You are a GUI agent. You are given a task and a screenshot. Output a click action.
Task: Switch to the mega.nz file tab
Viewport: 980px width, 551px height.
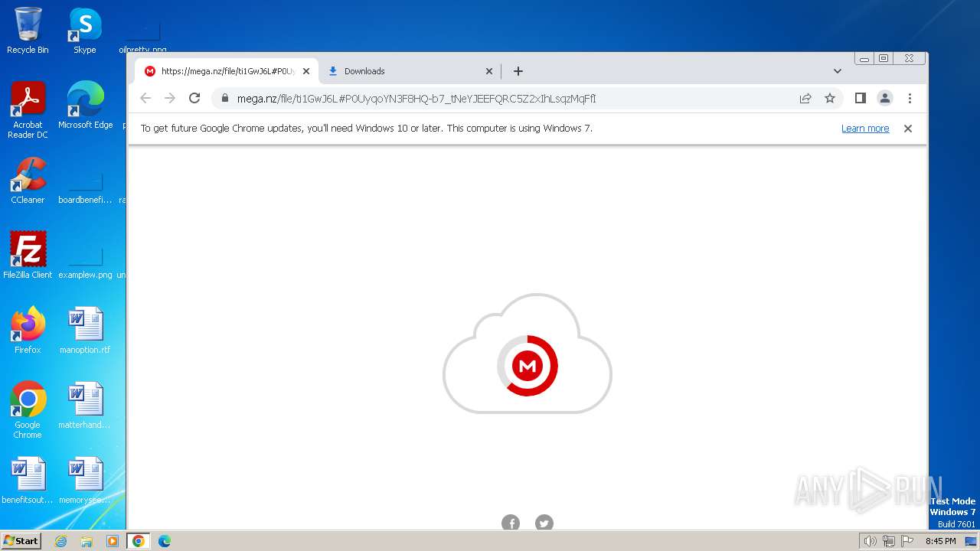pyautogui.click(x=227, y=71)
